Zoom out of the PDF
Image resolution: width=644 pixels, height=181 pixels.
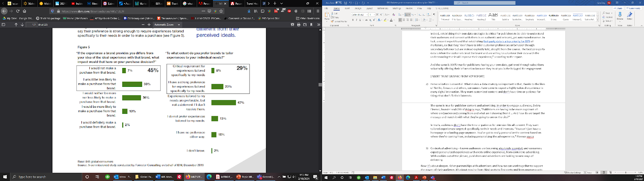pyautogui.click(x=143, y=25)
